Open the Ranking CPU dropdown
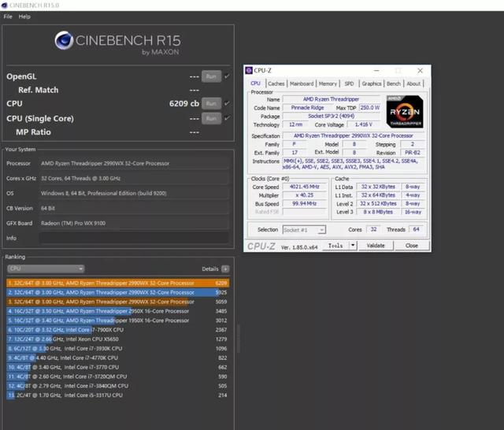The width and height of the screenshot is (504, 430). pyautogui.click(x=46, y=269)
